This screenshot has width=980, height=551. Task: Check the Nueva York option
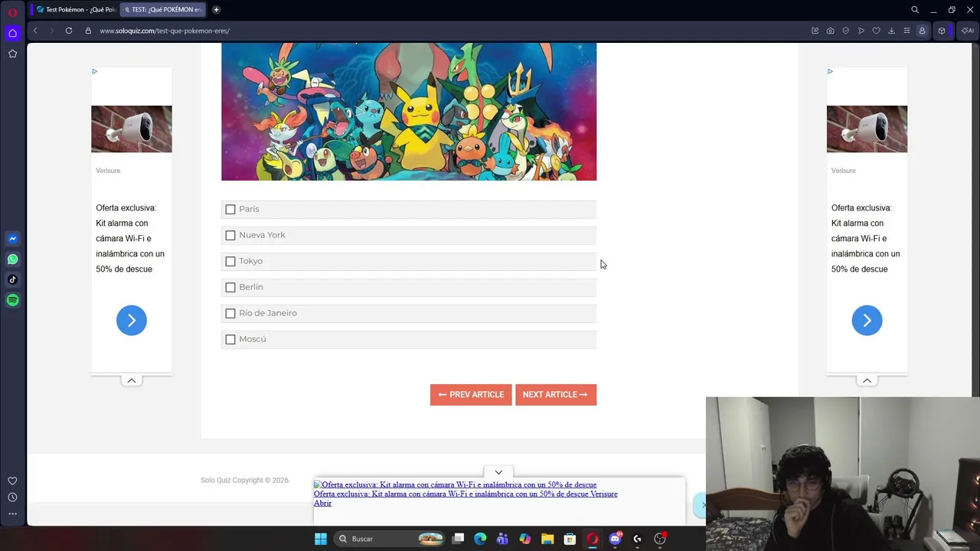230,235
